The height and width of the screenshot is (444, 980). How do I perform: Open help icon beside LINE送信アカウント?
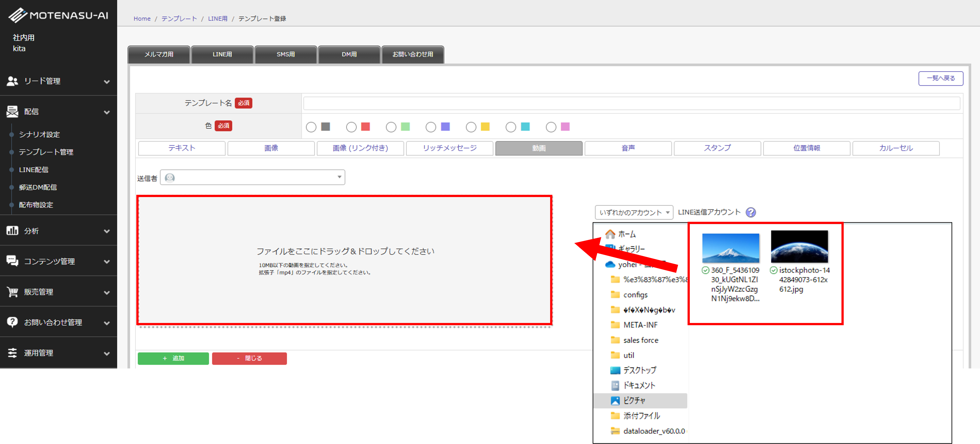(750, 212)
